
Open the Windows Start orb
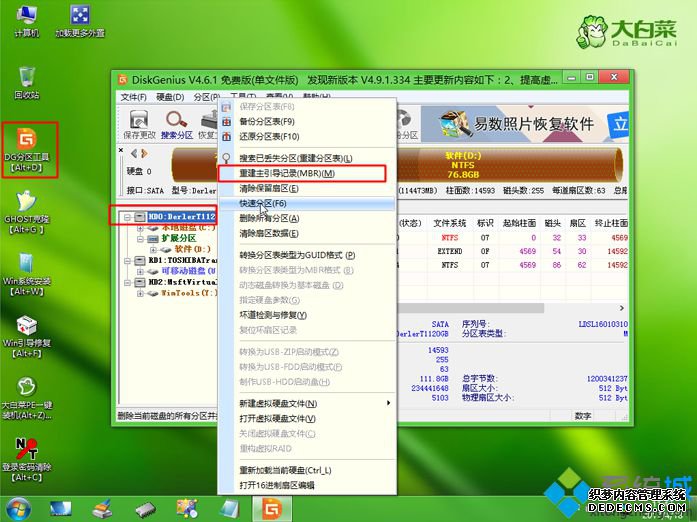(18, 509)
